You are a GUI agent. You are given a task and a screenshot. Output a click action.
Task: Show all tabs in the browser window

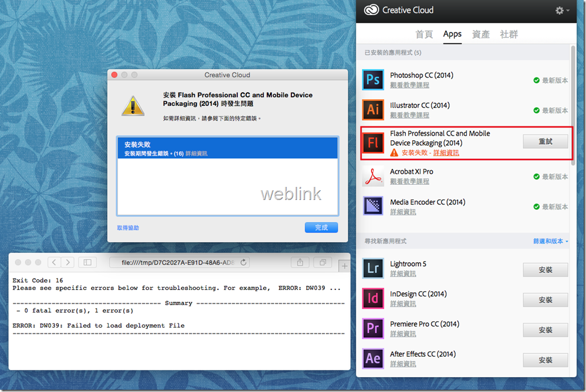click(323, 262)
